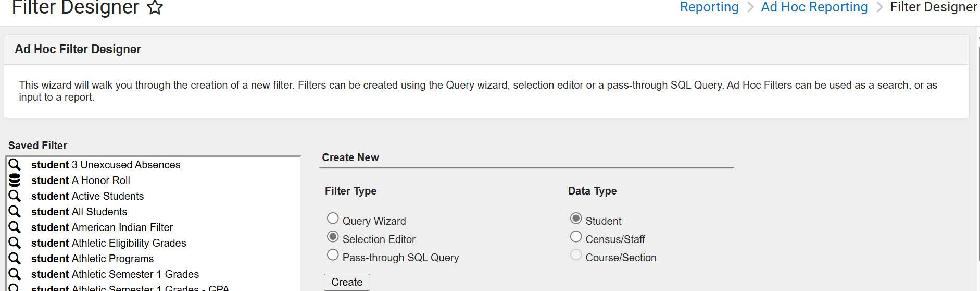Select the Selection Editor radio button
Viewport: 980px width, 291px height.
[x=333, y=237]
